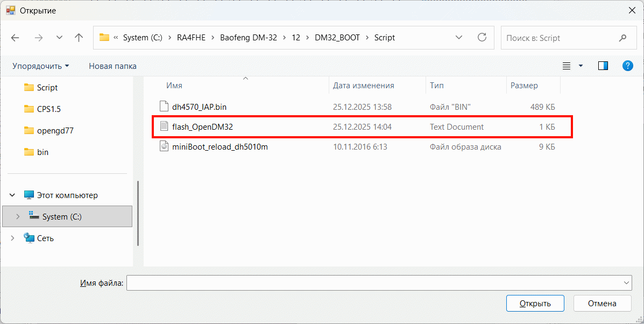Expand the Сеть network node
Viewport: 644px width, 324px height.
pos(13,238)
